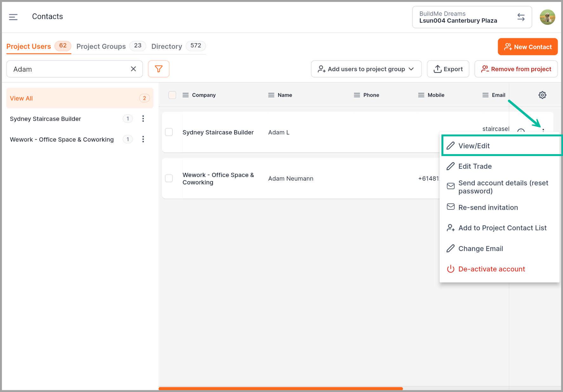563x392 pixels.
Task: Switch to the Project Groups tab
Action: coord(101,46)
